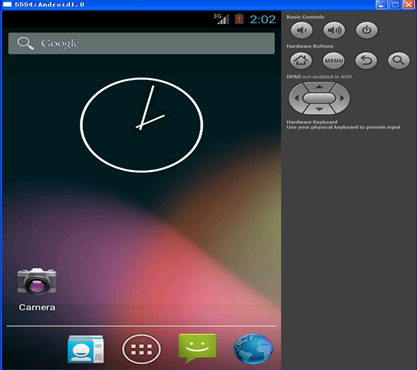Tap the low battery status icon

click(239, 19)
